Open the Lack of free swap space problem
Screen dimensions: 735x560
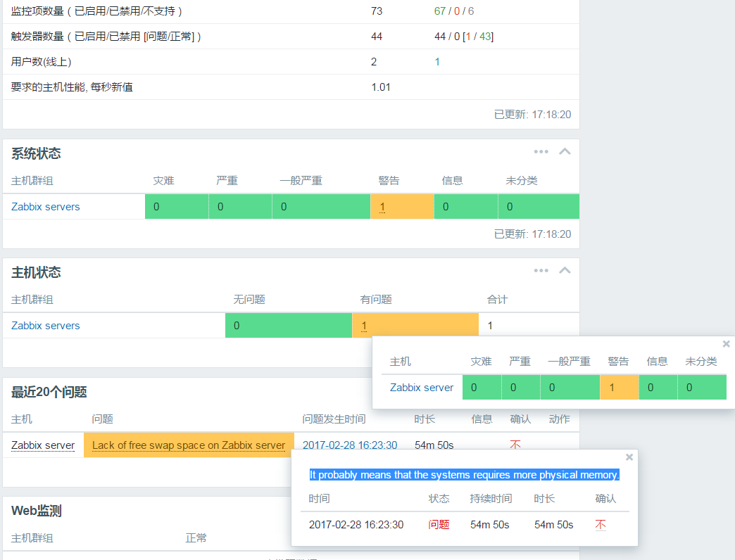pyautogui.click(x=189, y=445)
